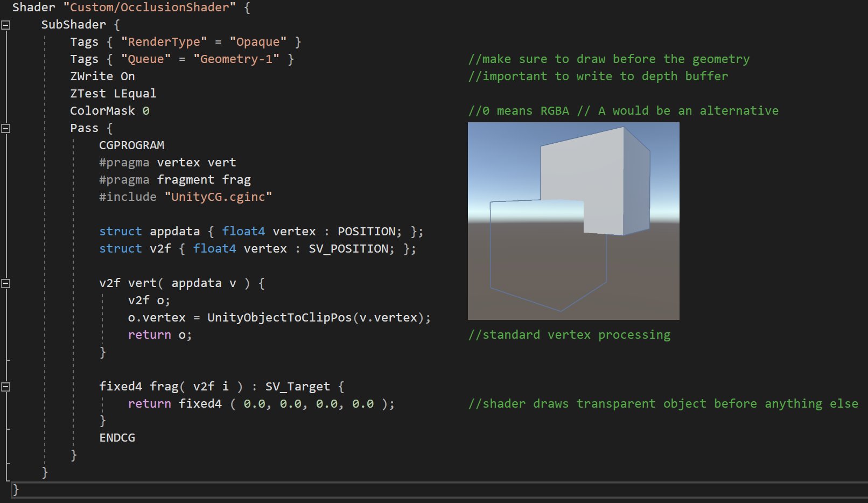Place cursor on the ZWrite On line
The width and height of the screenshot is (868, 503).
[102, 76]
